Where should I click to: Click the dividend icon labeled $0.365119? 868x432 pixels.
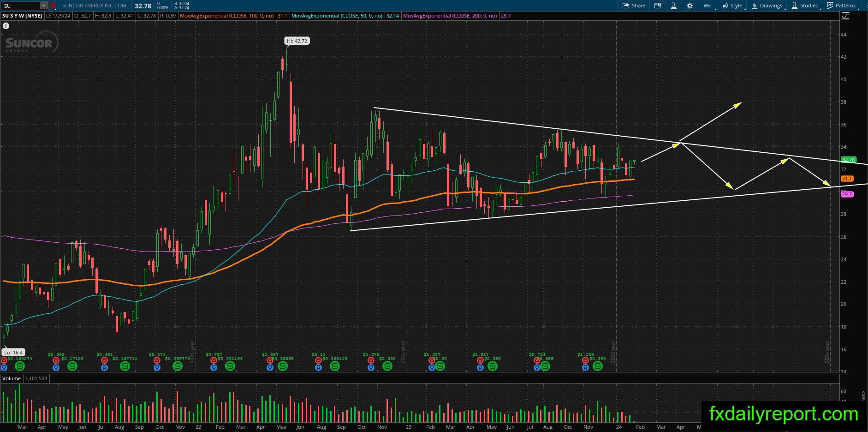[335, 366]
